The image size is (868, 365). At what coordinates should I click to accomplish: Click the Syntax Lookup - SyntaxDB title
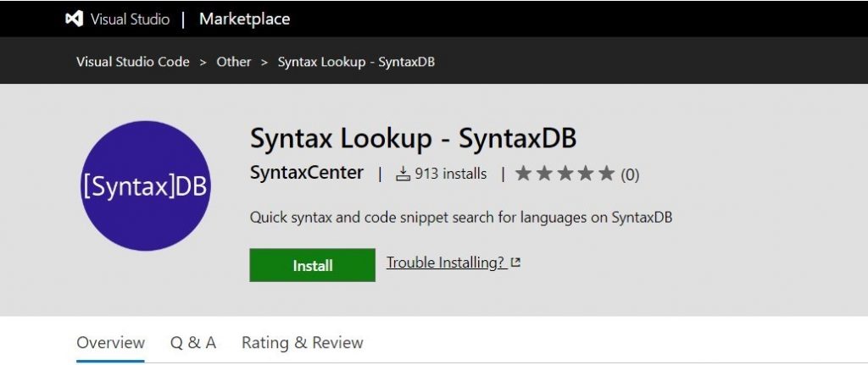click(x=413, y=138)
